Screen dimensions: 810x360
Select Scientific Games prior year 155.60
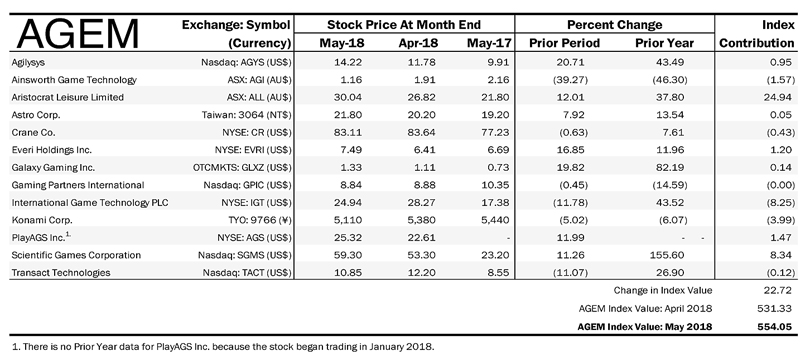[668, 255]
